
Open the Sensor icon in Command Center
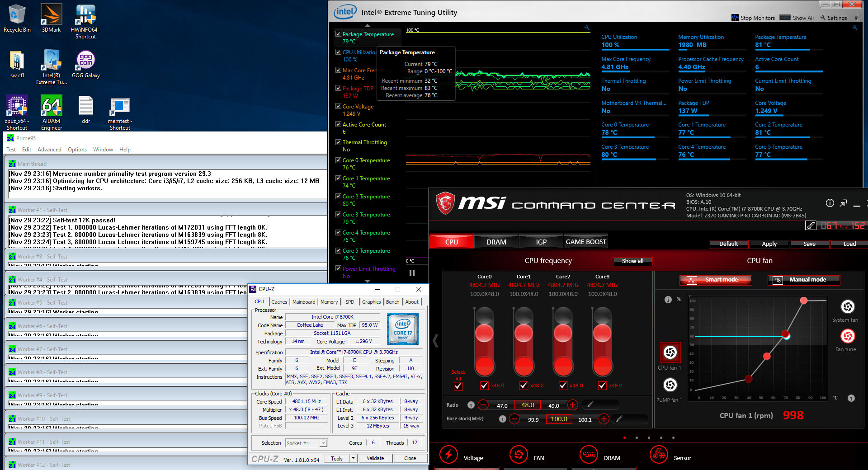659,454
